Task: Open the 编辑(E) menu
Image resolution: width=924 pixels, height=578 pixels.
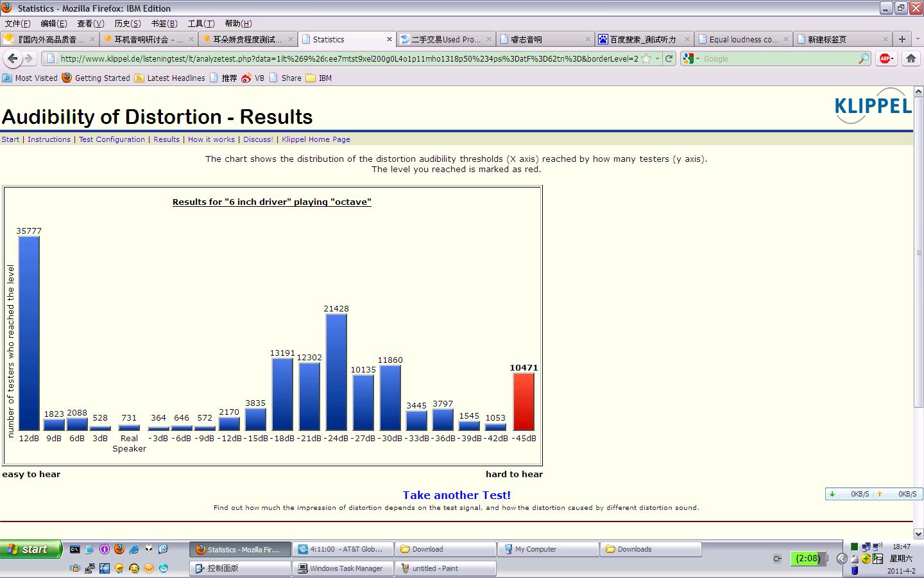Action: point(54,23)
